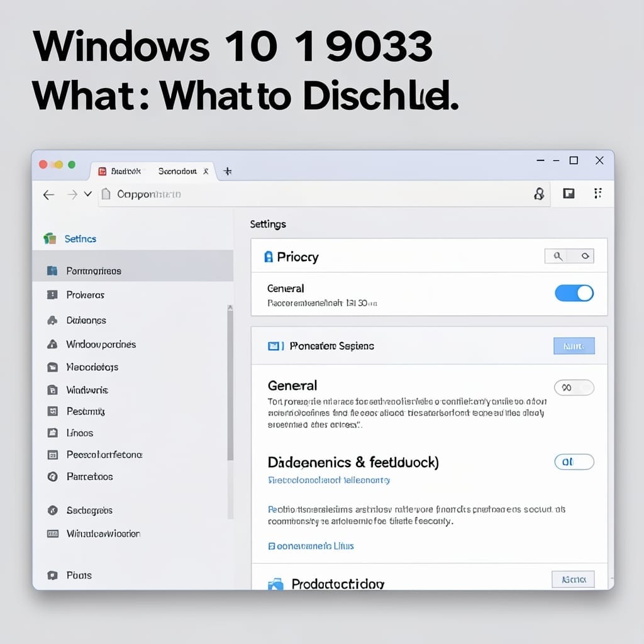
Task: Click the icon beside Pesdmuiy in the sidebar
Action: [x=53, y=411]
